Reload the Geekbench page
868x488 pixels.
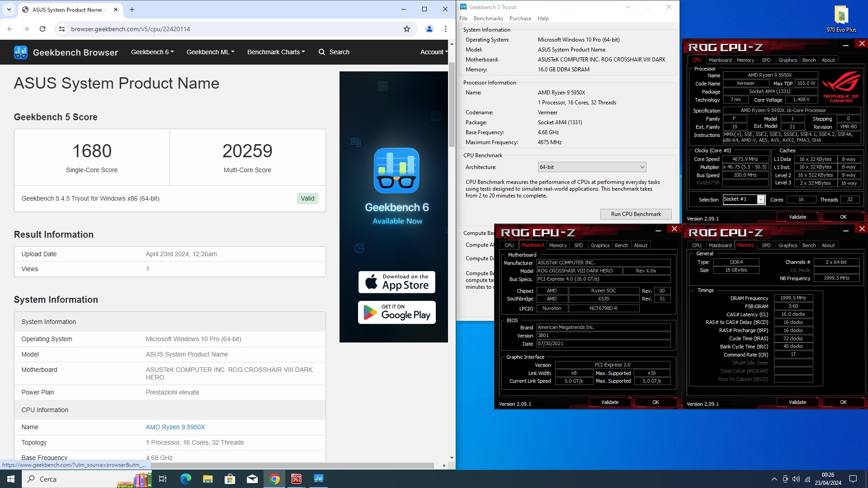[x=42, y=29]
